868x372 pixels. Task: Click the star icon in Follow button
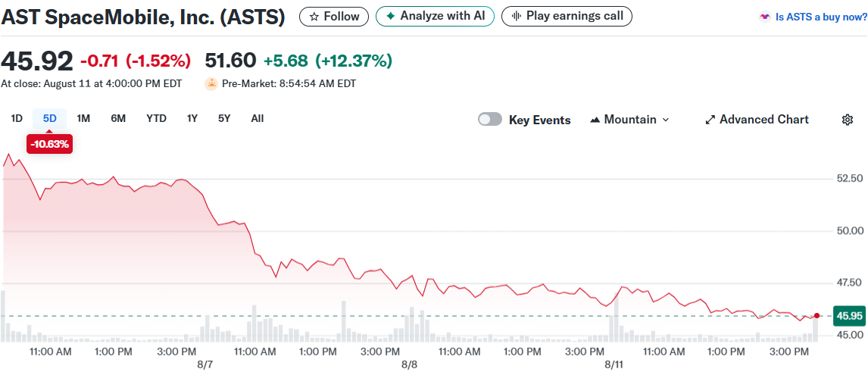point(314,17)
